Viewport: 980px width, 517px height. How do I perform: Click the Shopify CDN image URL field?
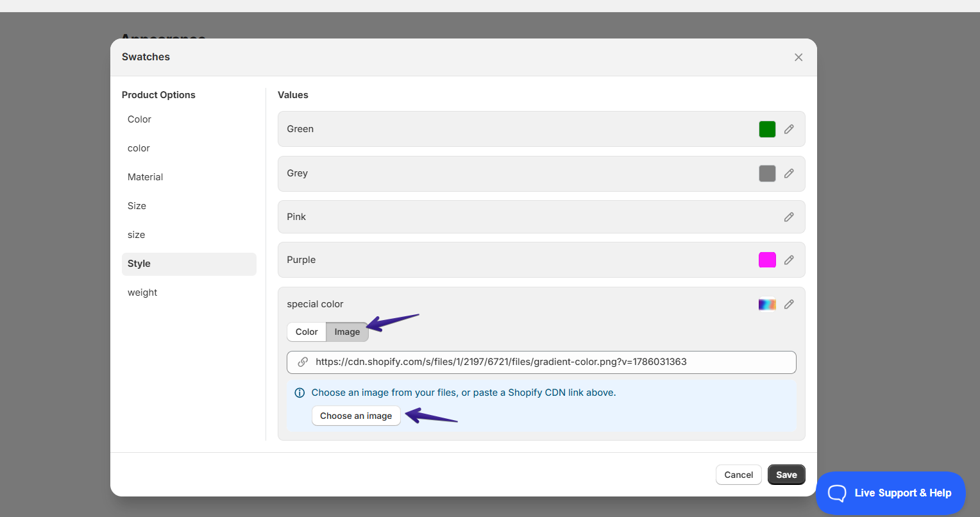pos(541,362)
